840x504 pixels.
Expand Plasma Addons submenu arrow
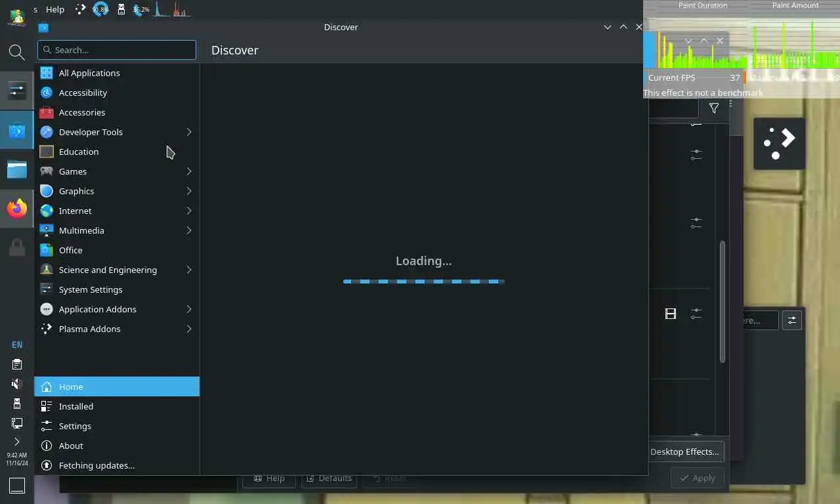(189, 329)
